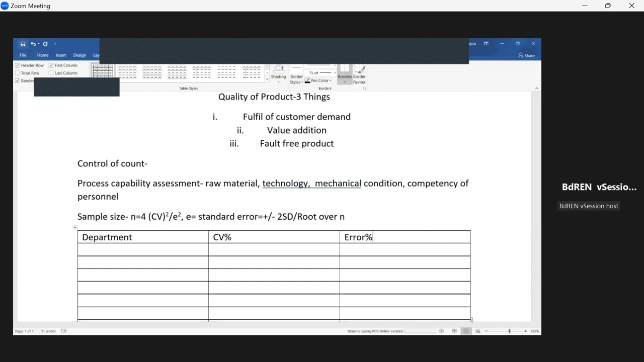This screenshot has width=644, height=362.
Task: Click the Save icon in Word's quick access toolbar
Action: [x=23, y=44]
